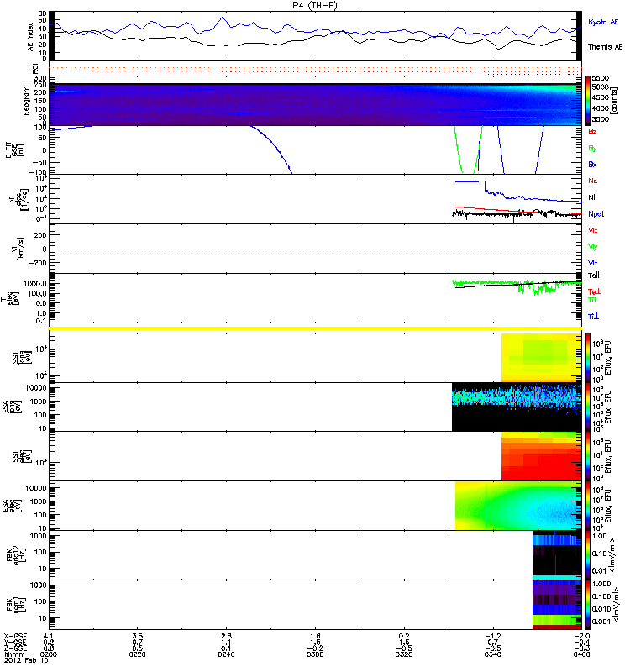Screen dimensions: 630x672
Task: Click the date label 2012 Feb 10
Action: (26, 660)
